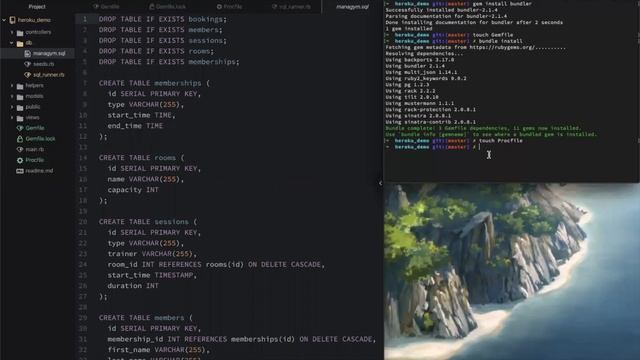Click 'first_name VARCHAR(255)' on line 32
Image resolution: width=640 pixels, height=360 pixels.
[x=157, y=350]
